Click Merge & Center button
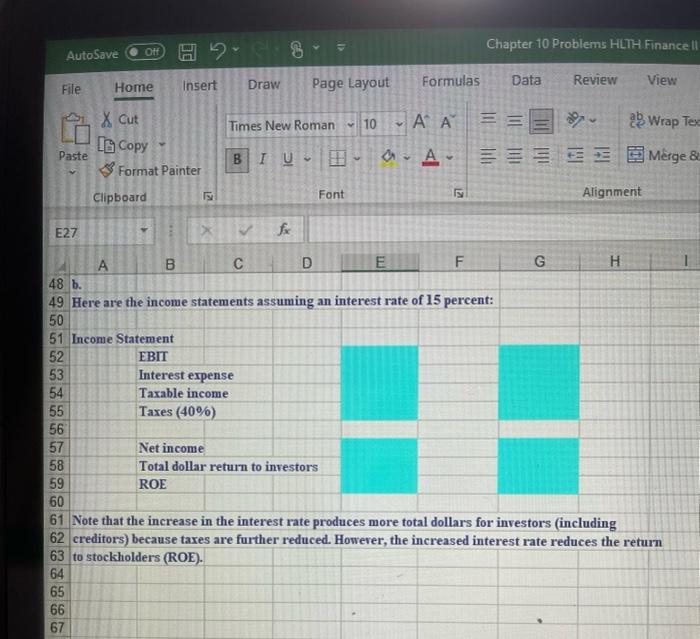 click(x=663, y=155)
